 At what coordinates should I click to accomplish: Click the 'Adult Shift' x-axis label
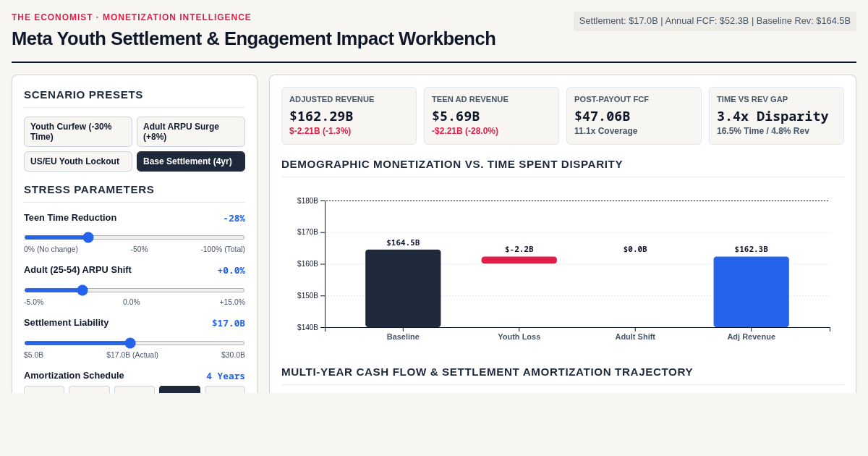pos(635,337)
